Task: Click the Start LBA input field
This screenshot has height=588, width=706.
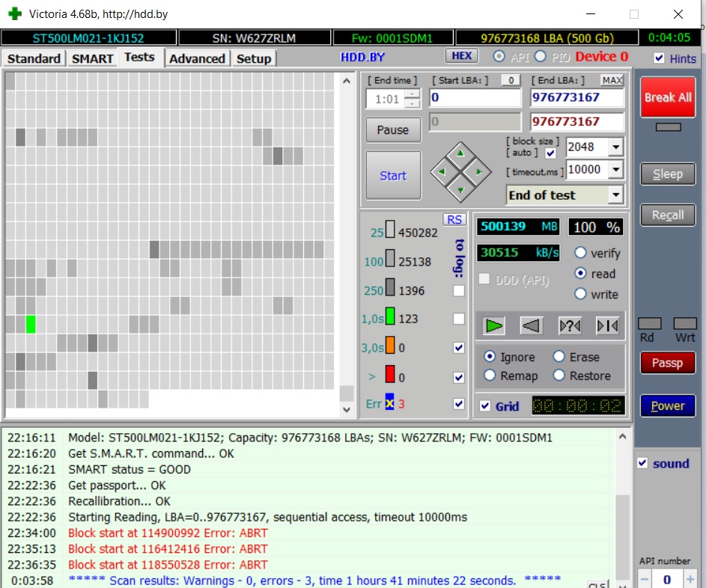Action: coord(475,97)
